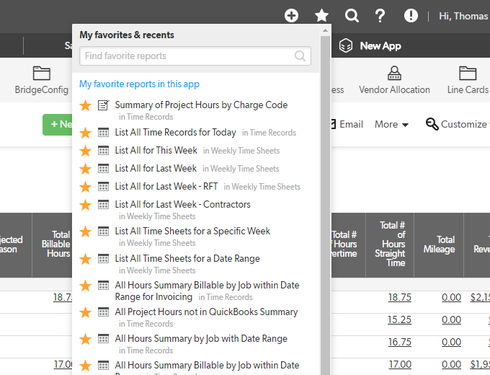Unfavorite Summary of Project Hours by Charge Code

click(x=85, y=106)
